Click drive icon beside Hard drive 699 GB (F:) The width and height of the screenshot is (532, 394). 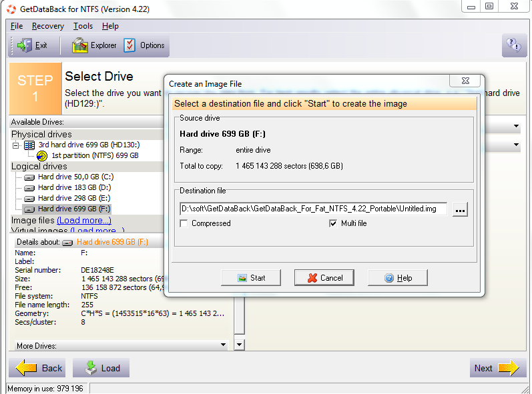(x=29, y=209)
